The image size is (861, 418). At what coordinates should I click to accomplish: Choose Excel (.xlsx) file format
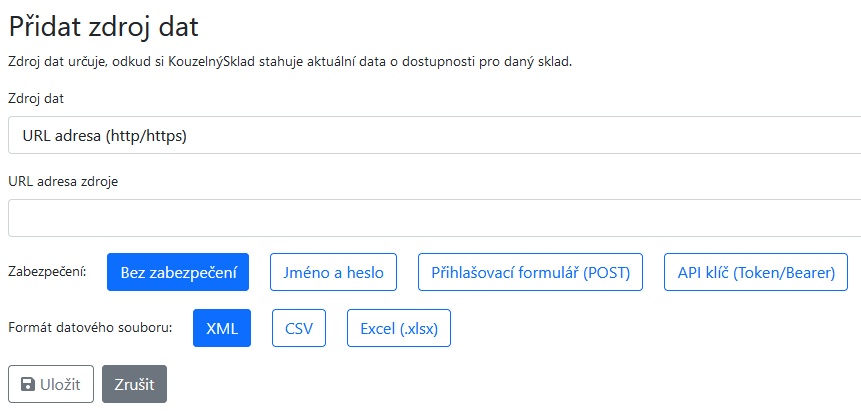pyautogui.click(x=398, y=328)
